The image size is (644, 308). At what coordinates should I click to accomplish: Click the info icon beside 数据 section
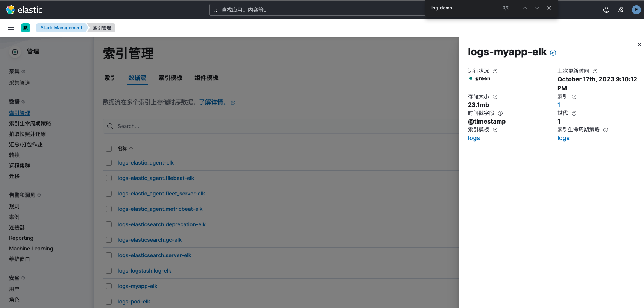click(x=23, y=102)
